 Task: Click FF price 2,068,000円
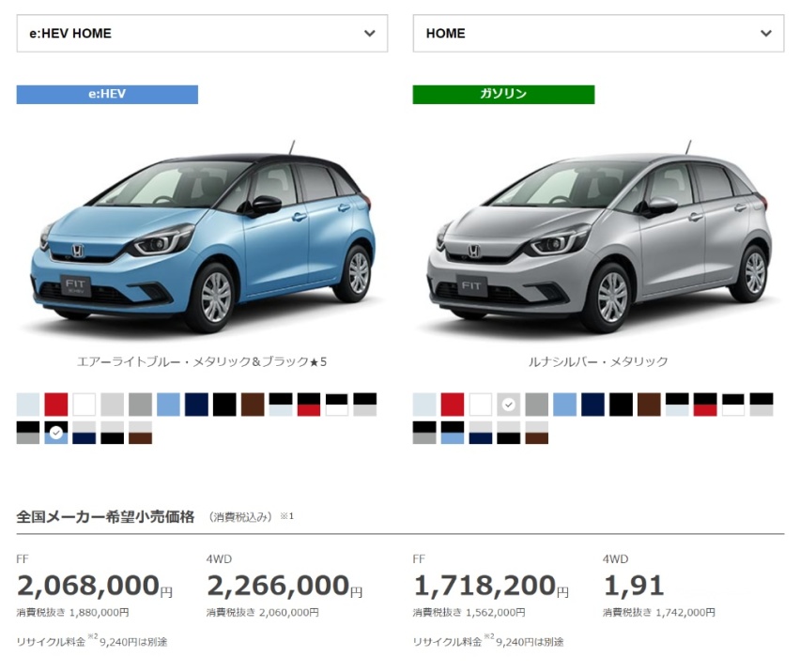coord(95,586)
